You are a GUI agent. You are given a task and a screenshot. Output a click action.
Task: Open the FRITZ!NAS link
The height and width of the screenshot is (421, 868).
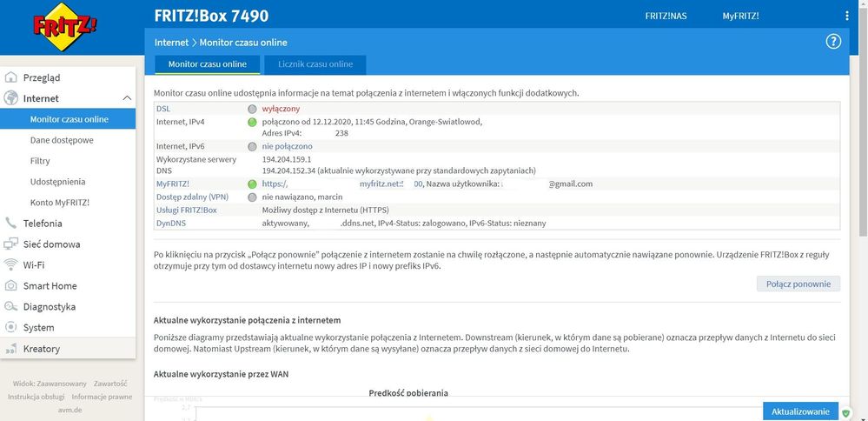(x=666, y=17)
